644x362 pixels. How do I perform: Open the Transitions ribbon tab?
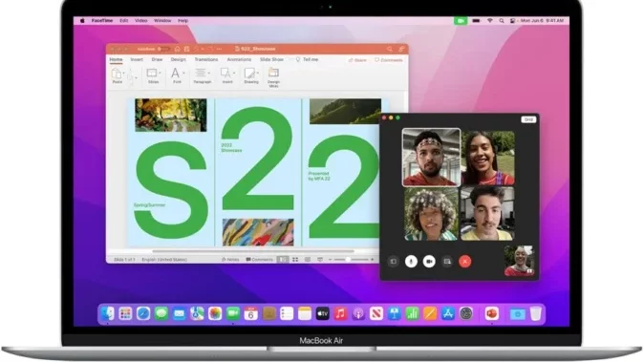click(x=206, y=59)
